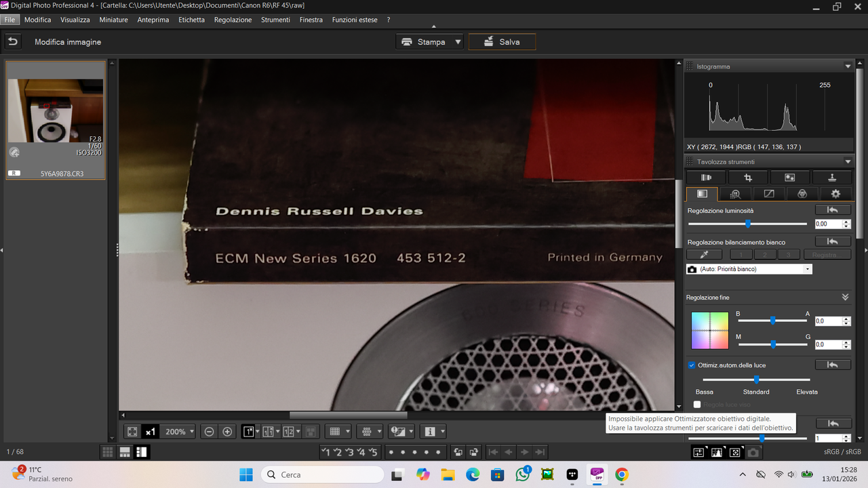Screen dimensions: 868x488
Task: Open the Auto: Priorità bianco dropdown
Action: coord(806,268)
